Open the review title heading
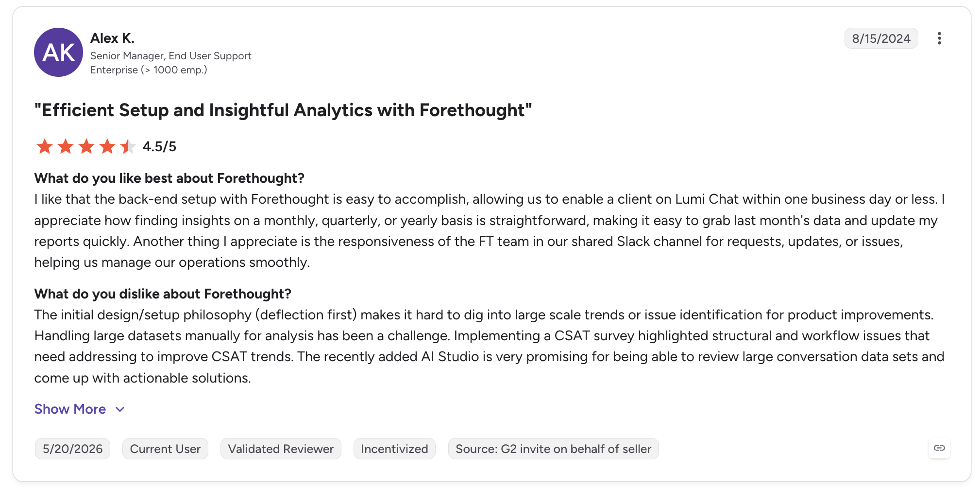The image size is (980, 490). coord(283,110)
